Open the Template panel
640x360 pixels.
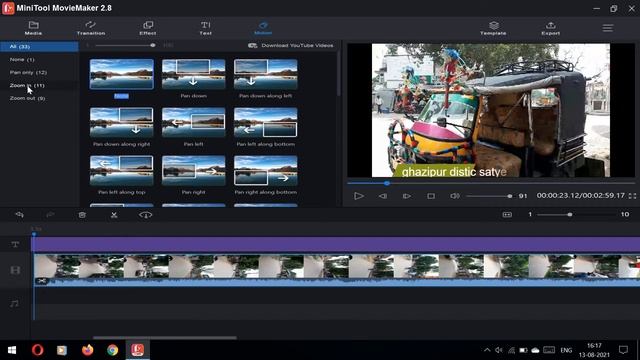pos(493,28)
